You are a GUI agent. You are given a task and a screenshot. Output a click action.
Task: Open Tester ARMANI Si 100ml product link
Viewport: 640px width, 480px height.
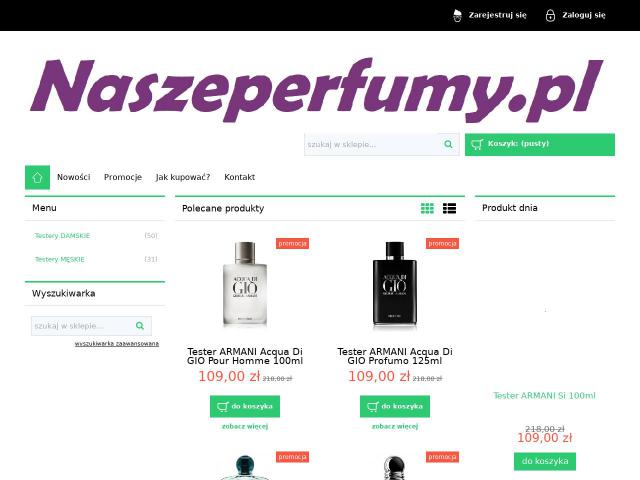pos(544,396)
